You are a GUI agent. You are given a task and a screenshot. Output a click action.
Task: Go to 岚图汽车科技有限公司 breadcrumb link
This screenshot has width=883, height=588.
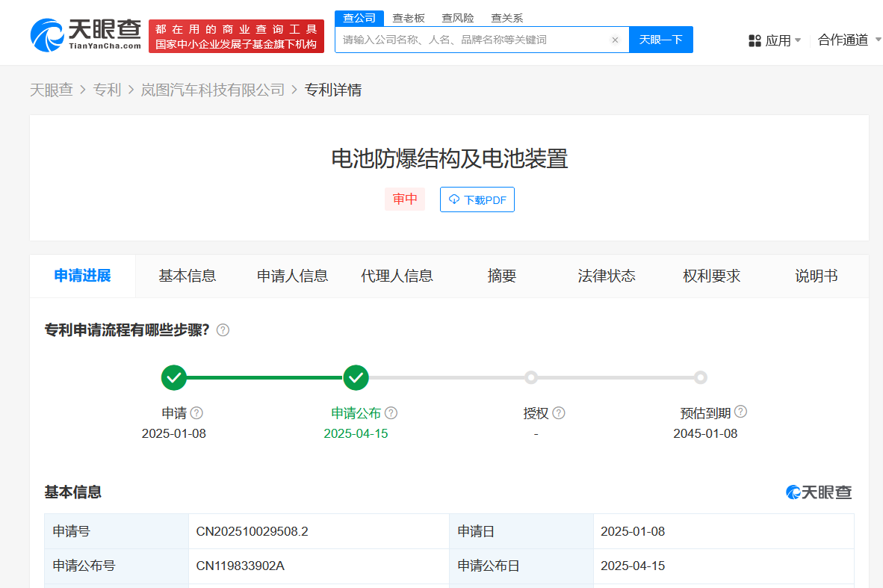213,90
